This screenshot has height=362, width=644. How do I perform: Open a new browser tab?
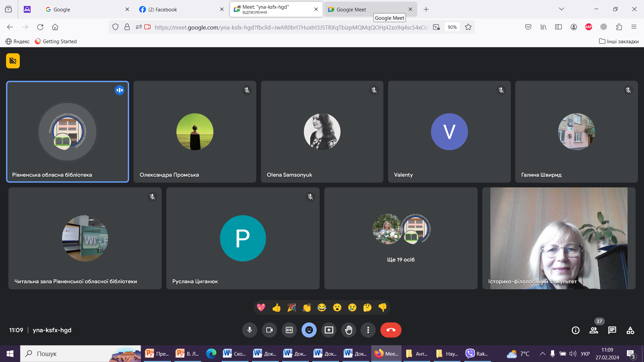(x=426, y=9)
